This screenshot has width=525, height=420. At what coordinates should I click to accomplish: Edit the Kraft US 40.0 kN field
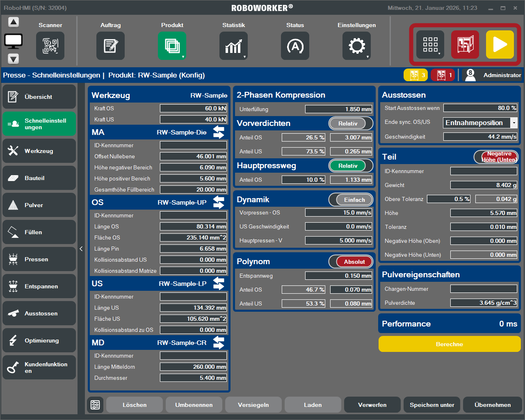click(193, 119)
